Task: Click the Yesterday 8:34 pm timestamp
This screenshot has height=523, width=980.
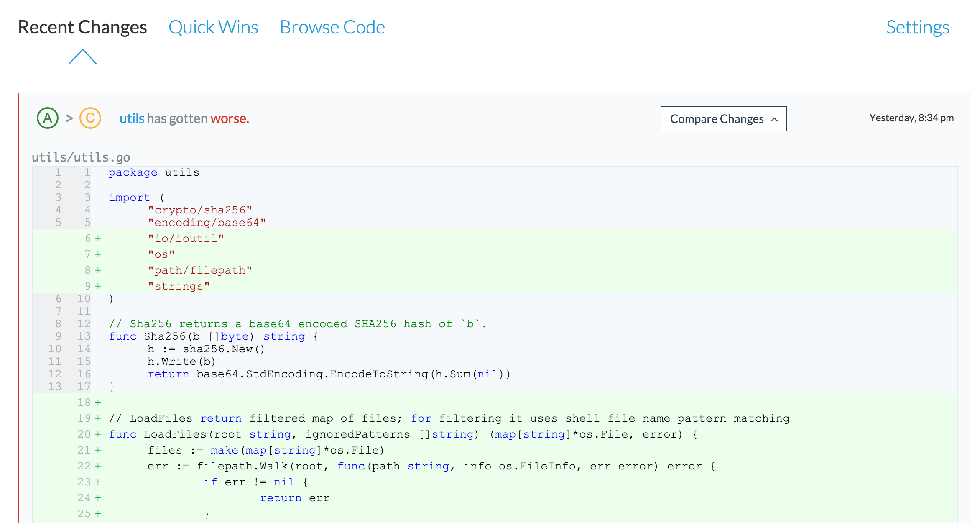Action: tap(911, 118)
